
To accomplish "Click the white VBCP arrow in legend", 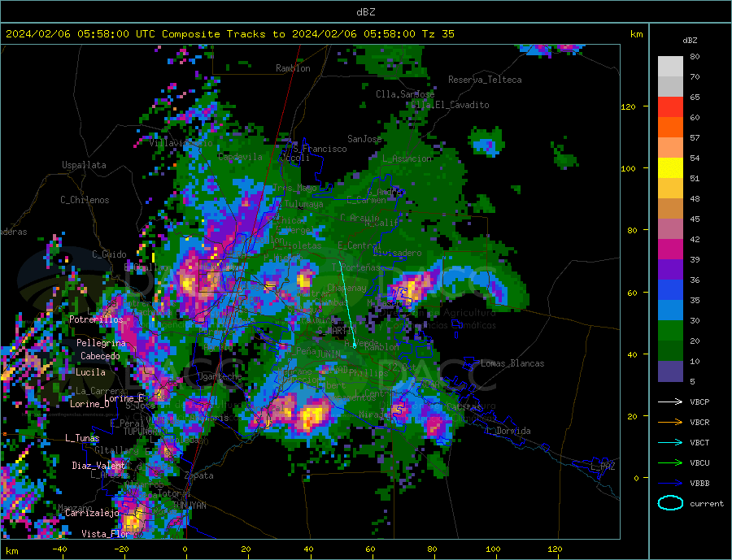I will pos(670,402).
